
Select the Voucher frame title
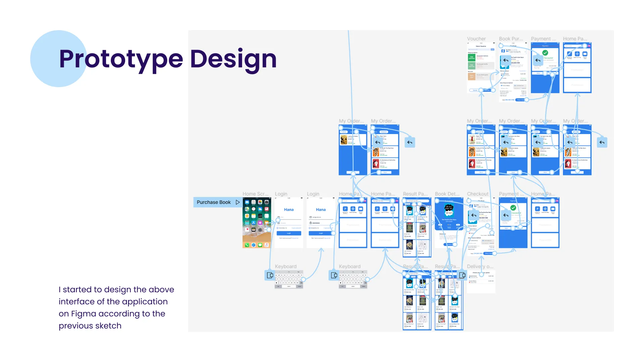[x=476, y=39]
